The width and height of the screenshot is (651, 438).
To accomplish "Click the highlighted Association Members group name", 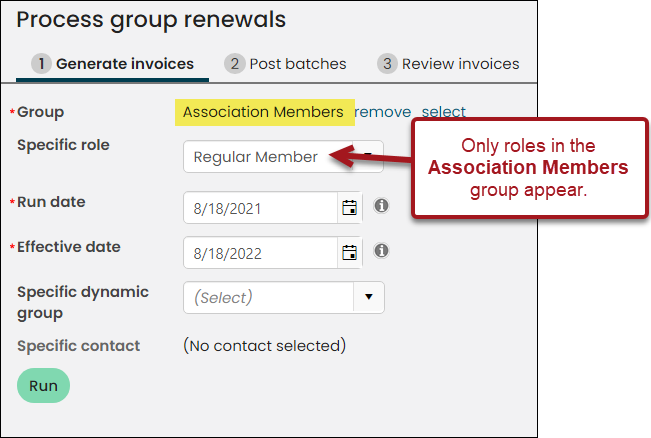I will click(264, 112).
